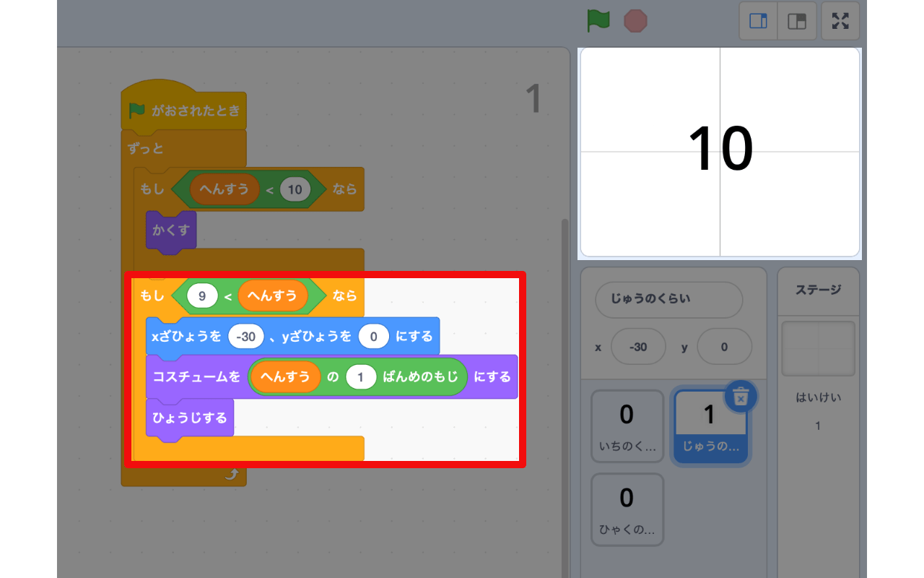The image size is (924, 578).
Task: Select the ひゃくの… sprite thumbnail
Action: pyautogui.click(x=627, y=509)
